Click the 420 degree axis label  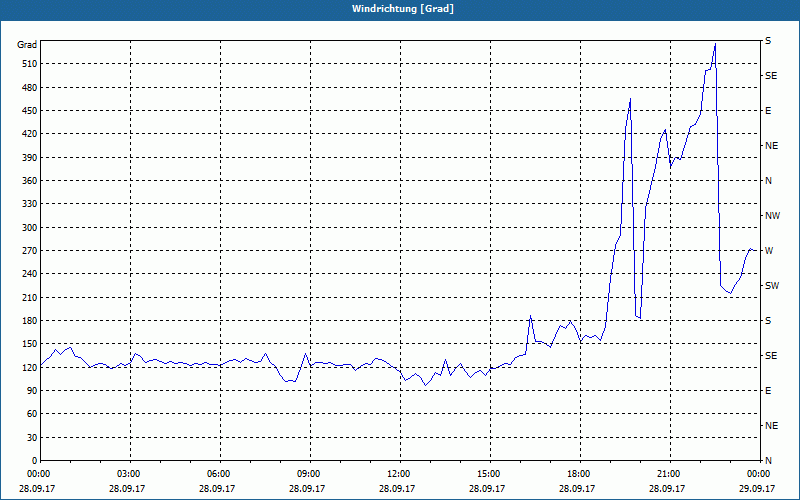tap(30, 134)
